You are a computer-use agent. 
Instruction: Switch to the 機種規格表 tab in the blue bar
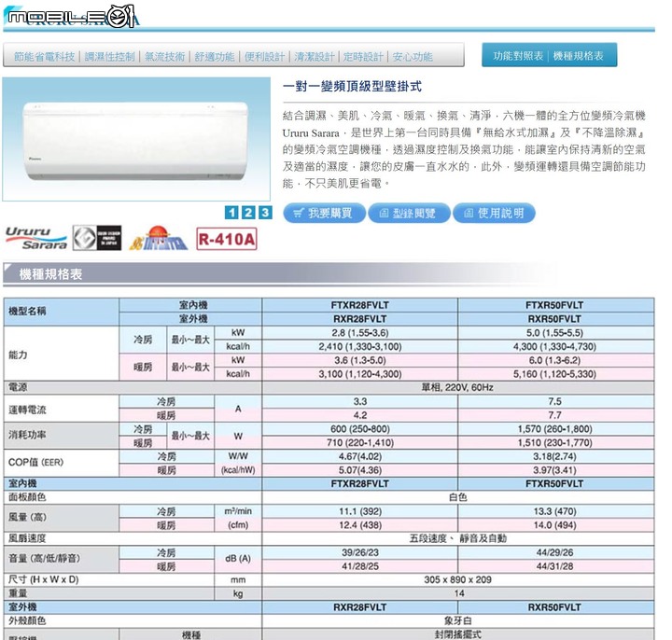pyautogui.click(x=578, y=56)
